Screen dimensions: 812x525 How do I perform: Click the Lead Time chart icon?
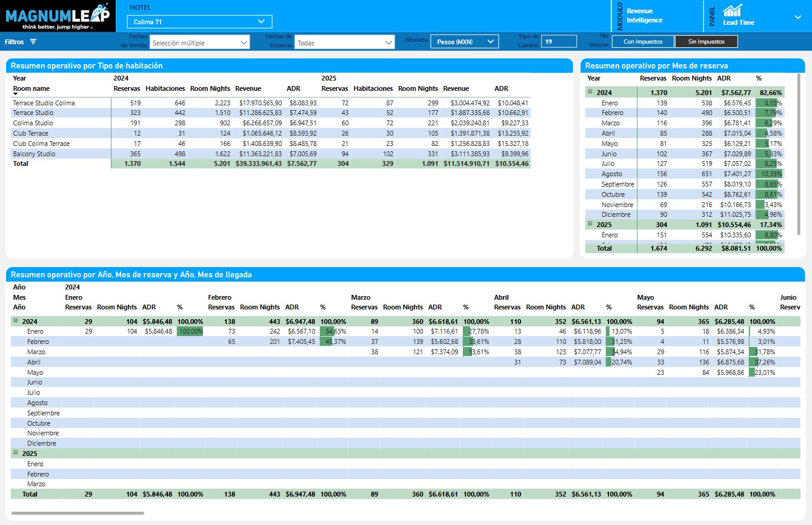733,11
